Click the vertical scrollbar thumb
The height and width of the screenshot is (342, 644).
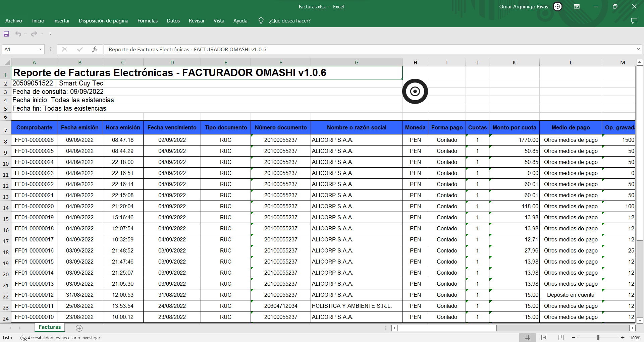(640, 153)
